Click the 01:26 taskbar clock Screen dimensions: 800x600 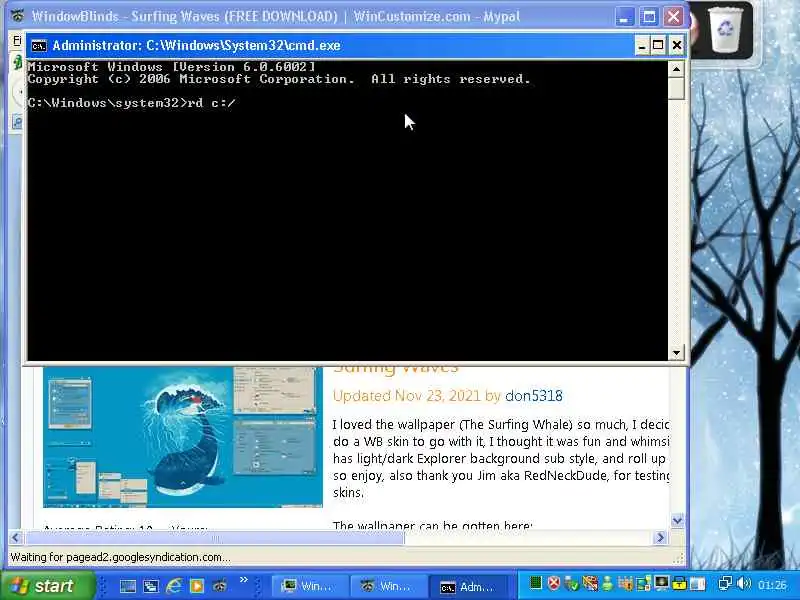click(773, 585)
